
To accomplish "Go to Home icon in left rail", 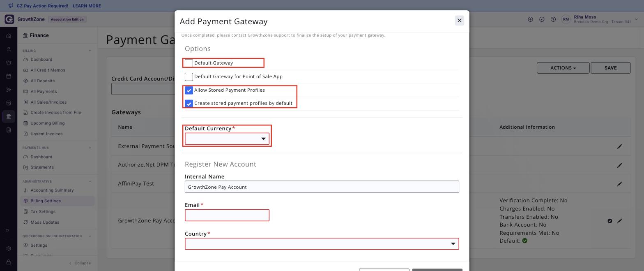I will [x=9, y=36].
